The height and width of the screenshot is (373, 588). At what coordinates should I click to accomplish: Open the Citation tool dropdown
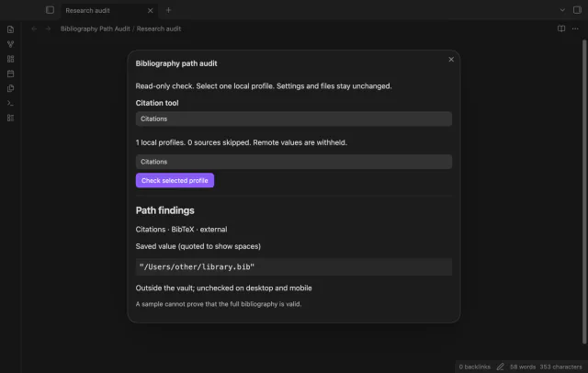tap(294, 119)
